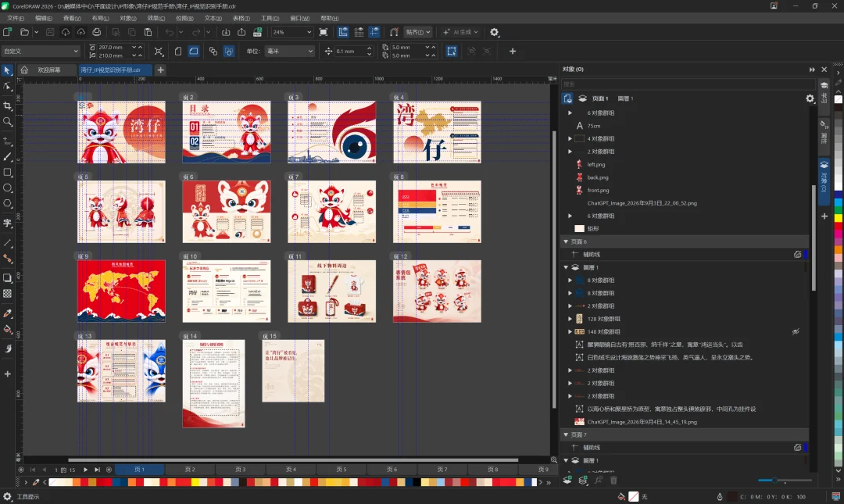Select the Crop tool in the toolbox
Image resolution: width=844 pixels, height=504 pixels.
tap(8, 105)
